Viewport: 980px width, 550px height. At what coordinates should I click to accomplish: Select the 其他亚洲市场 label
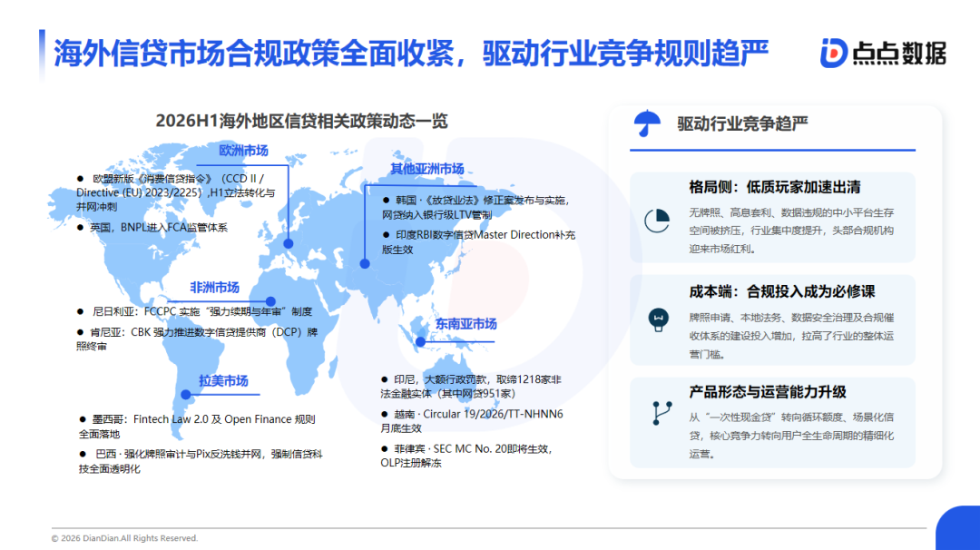426,169
